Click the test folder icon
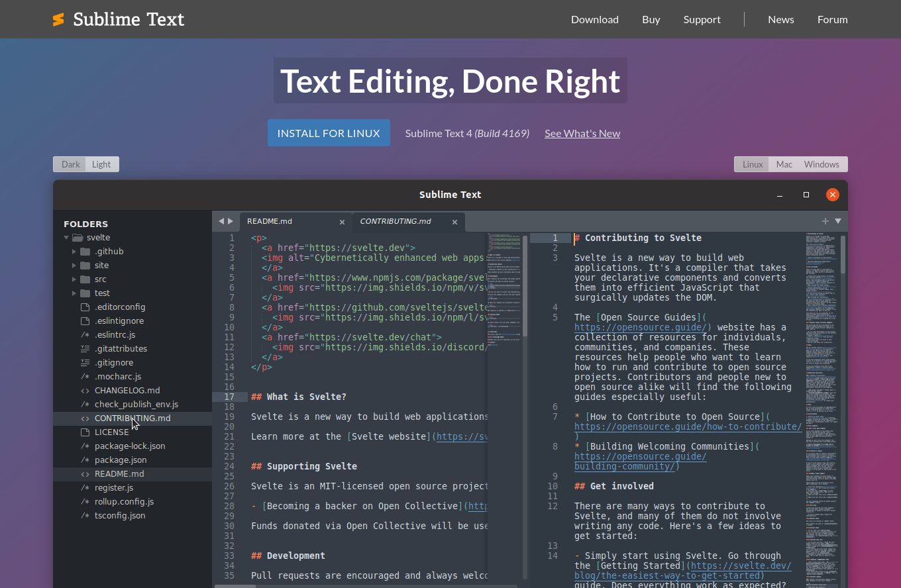The width and height of the screenshot is (901, 588). 85,293
